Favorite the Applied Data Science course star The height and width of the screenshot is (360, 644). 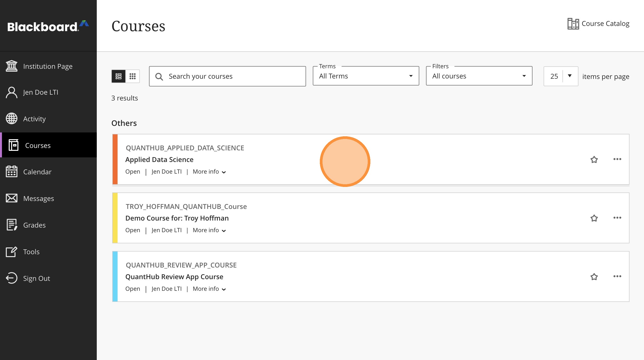pyautogui.click(x=594, y=159)
